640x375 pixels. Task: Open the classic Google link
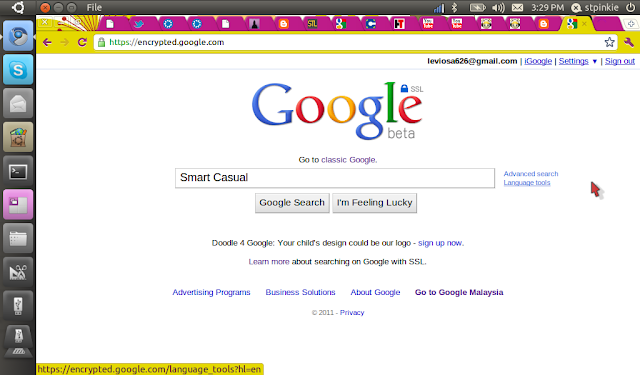tap(348, 160)
